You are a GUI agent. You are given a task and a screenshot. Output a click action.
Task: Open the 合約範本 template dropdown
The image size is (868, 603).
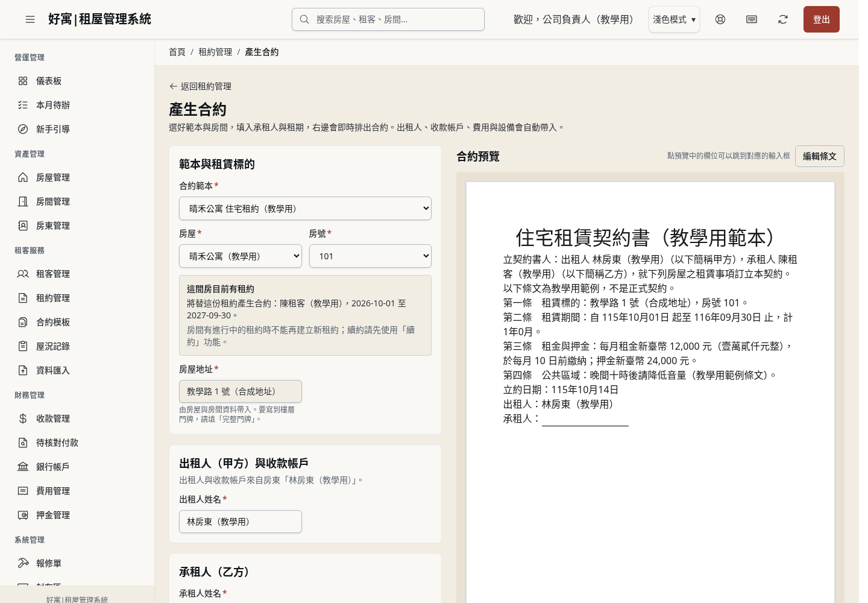coord(305,209)
